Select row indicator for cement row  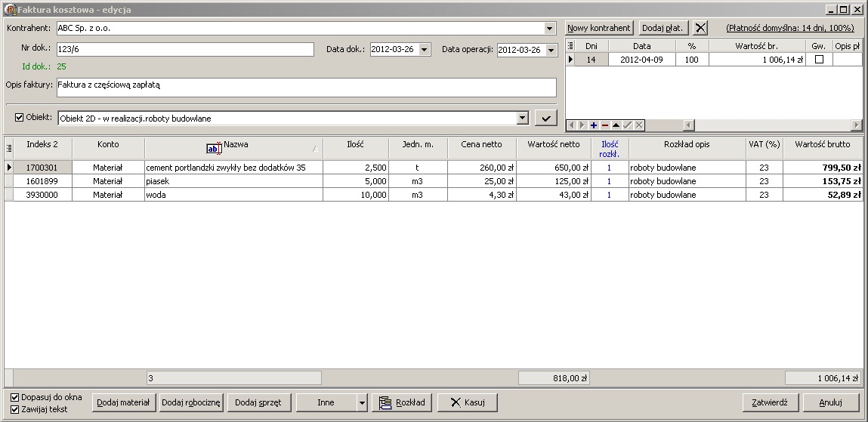coord(9,168)
